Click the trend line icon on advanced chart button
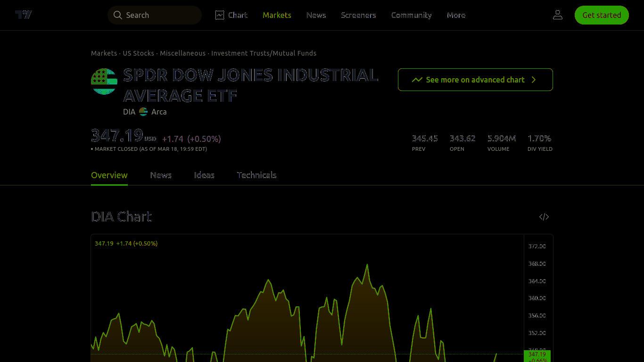 417,80
